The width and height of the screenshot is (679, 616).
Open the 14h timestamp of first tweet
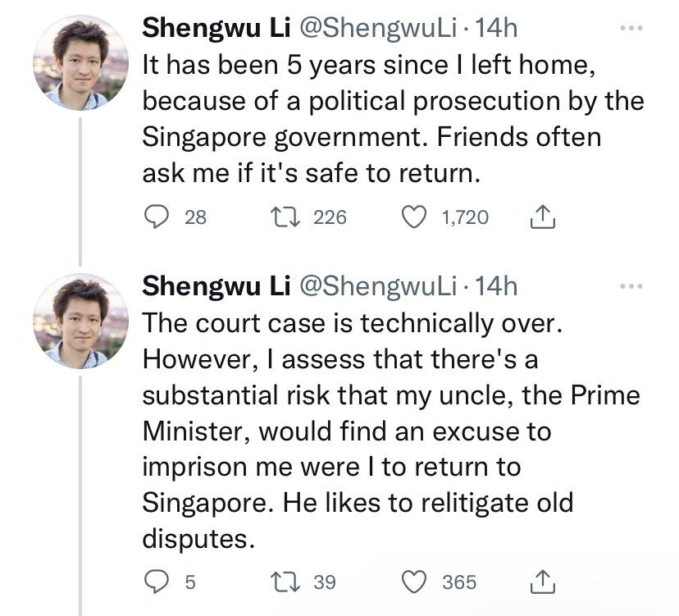click(x=496, y=28)
